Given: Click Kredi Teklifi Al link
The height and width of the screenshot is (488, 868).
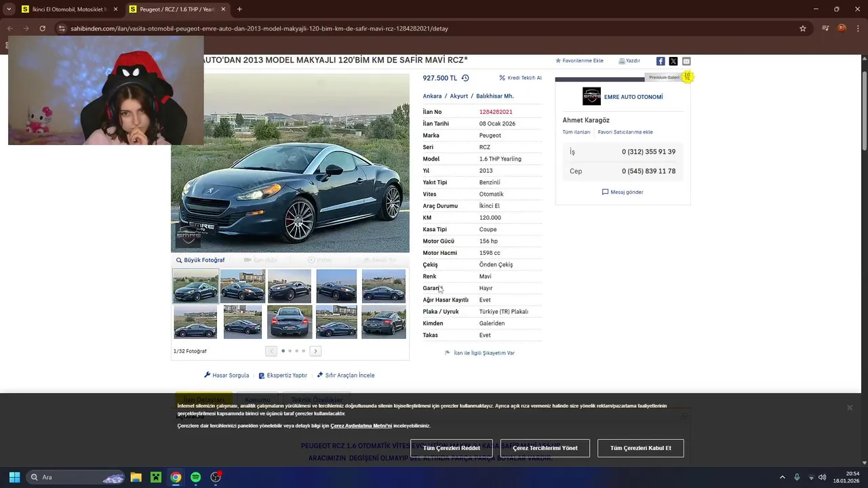Looking at the screenshot, I should 521,78.
